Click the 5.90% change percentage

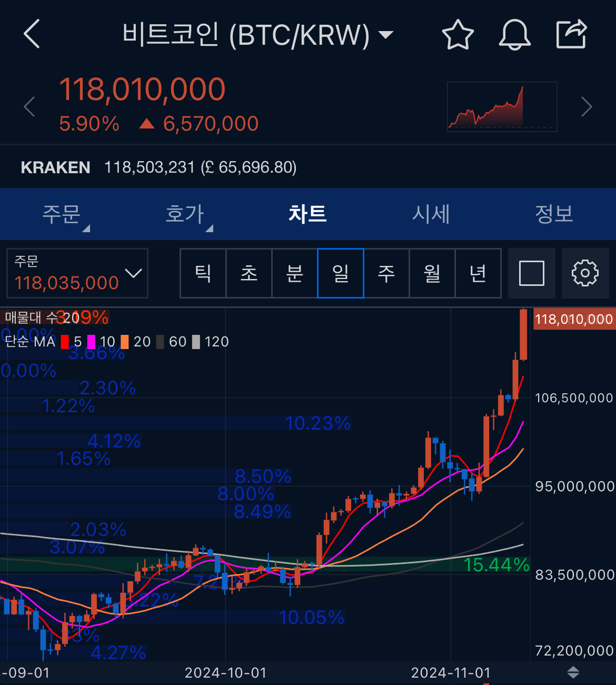(89, 124)
